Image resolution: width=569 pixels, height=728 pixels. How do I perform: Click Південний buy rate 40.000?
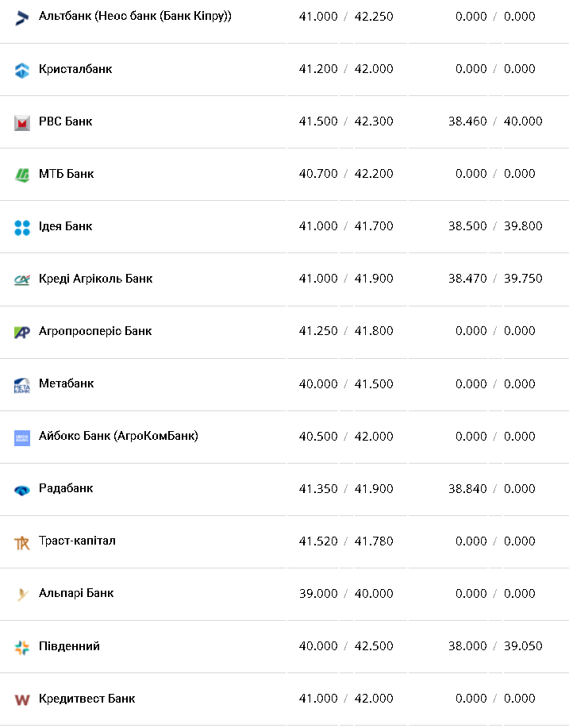[318, 646]
